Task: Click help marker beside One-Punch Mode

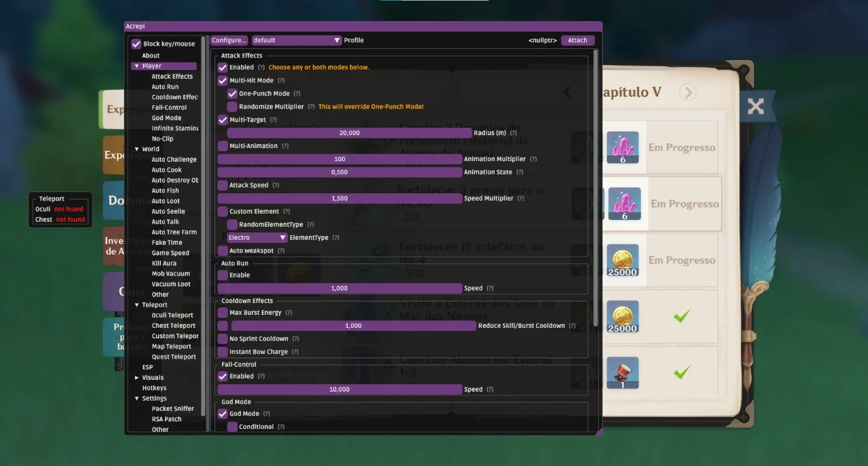Action: tap(296, 94)
